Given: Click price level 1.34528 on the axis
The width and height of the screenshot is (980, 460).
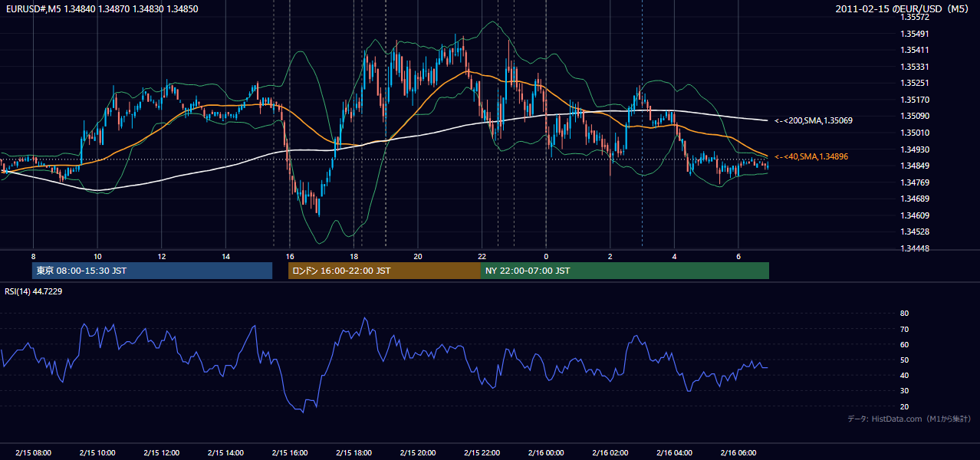Looking at the screenshot, I should tap(914, 232).
